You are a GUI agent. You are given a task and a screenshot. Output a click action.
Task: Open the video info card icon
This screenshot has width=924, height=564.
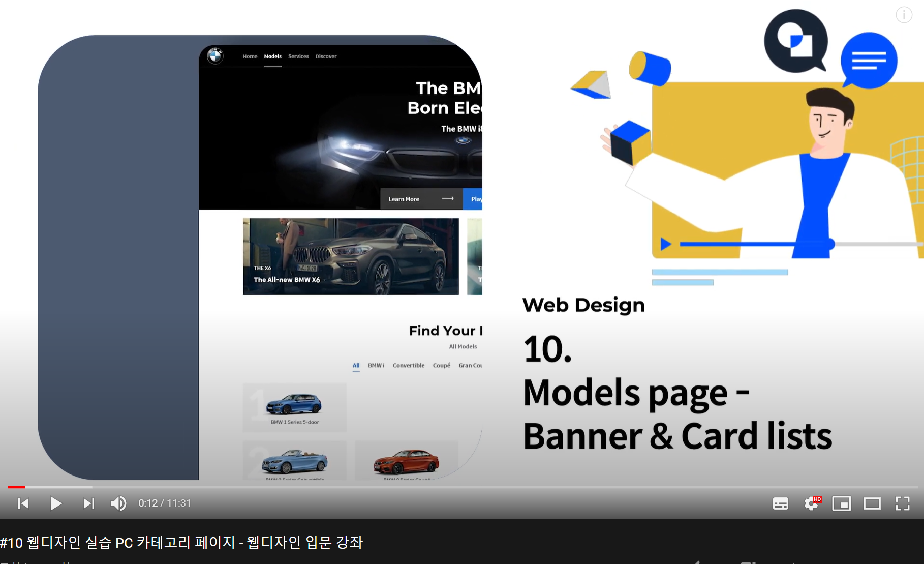(904, 15)
